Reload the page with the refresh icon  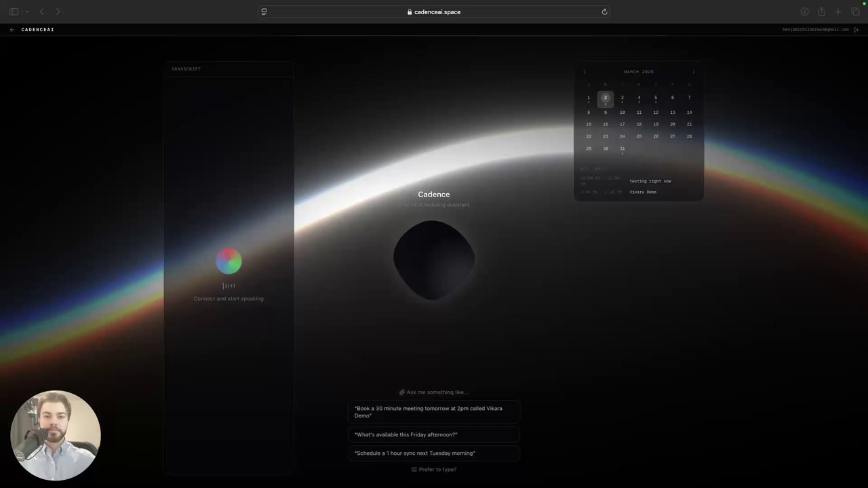point(604,12)
